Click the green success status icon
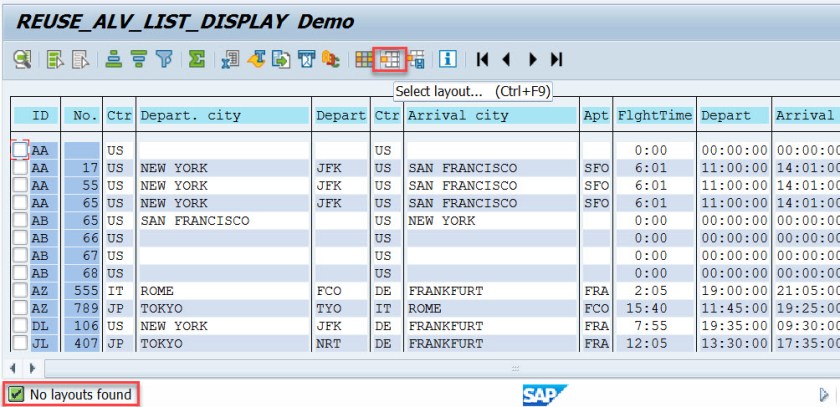This screenshot has width=840, height=407. pyautogui.click(x=17, y=395)
